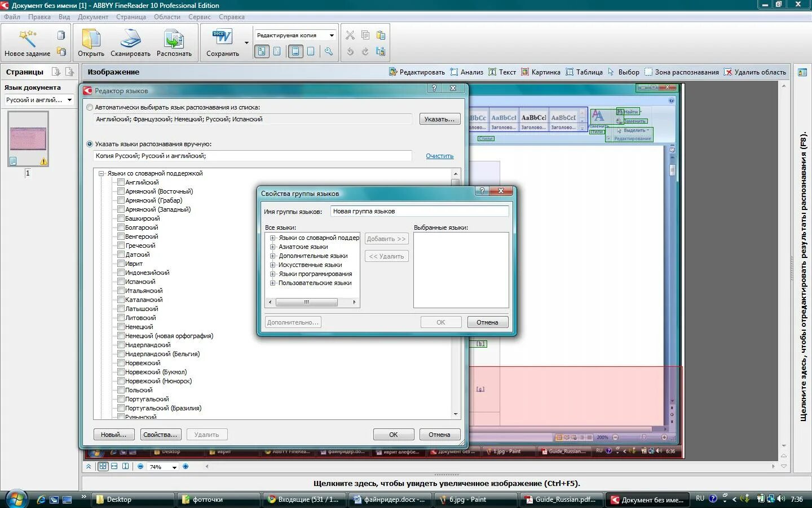Check the Немецкий language checkbox
The height and width of the screenshot is (508, 812).
coord(121,327)
